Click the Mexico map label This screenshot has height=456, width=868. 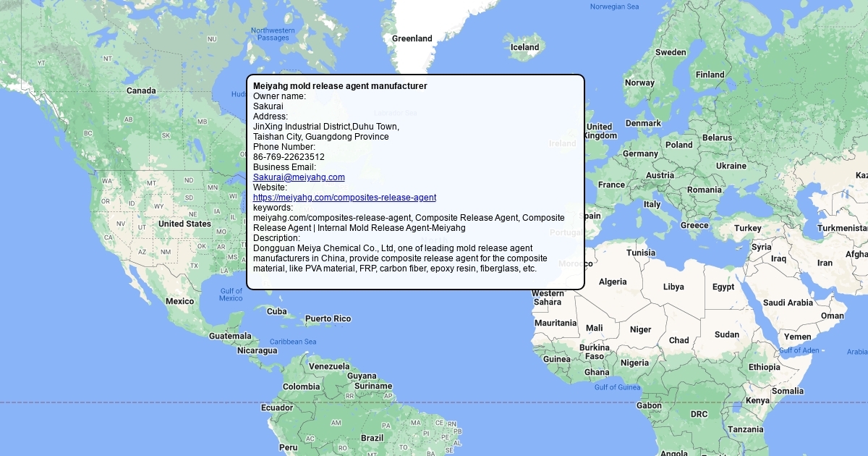coord(179,301)
